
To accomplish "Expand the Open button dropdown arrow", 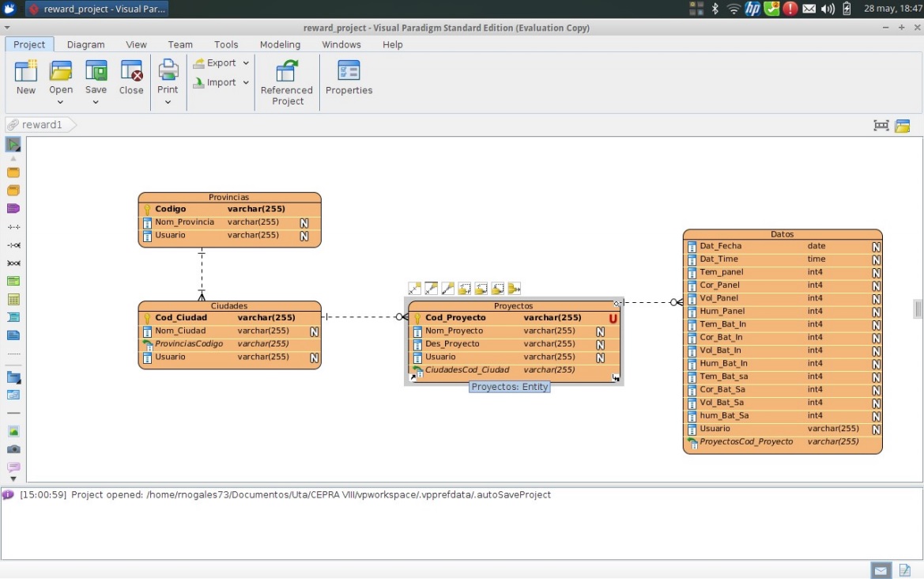I will pos(61,101).
